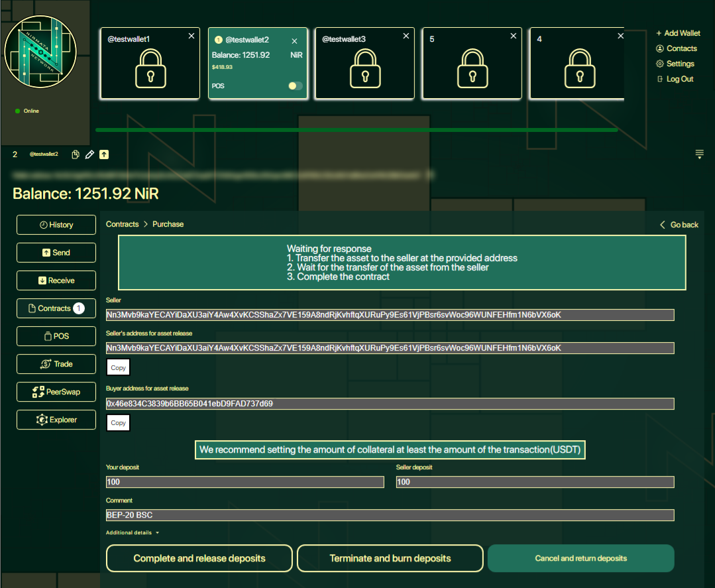
Task: Open the History section
Action: tap(56, 225)
